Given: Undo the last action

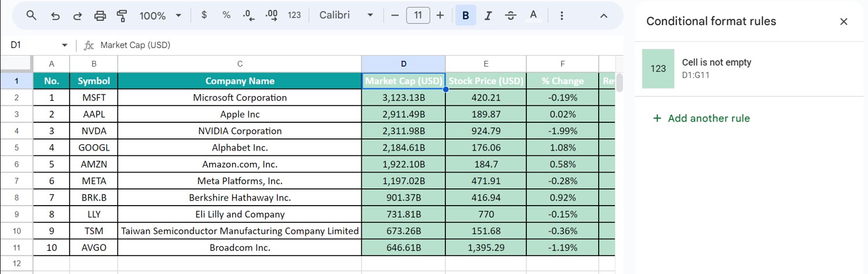Looking at the screenshot, I should [56, 16].
